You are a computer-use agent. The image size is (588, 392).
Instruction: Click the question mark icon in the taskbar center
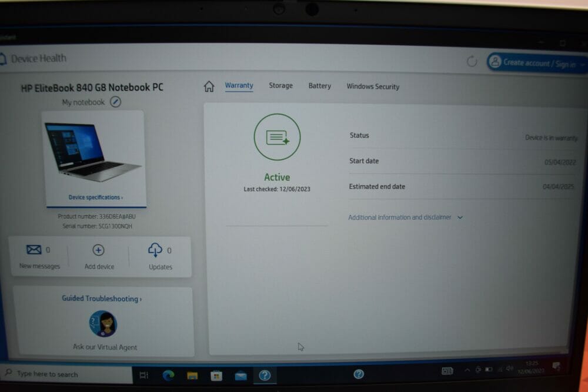[359, 374]
